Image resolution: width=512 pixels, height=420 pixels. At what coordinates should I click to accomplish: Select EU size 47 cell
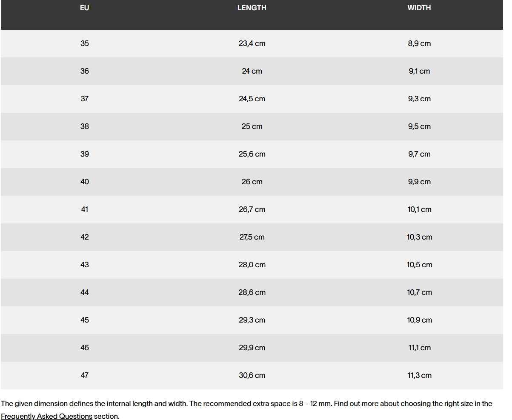pos(85,375)
